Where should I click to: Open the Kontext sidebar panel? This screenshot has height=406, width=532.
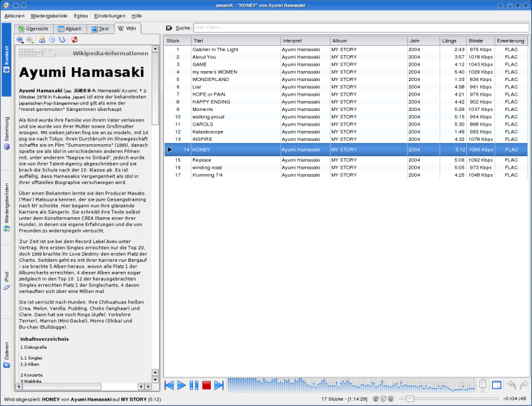tap(7, 60)
